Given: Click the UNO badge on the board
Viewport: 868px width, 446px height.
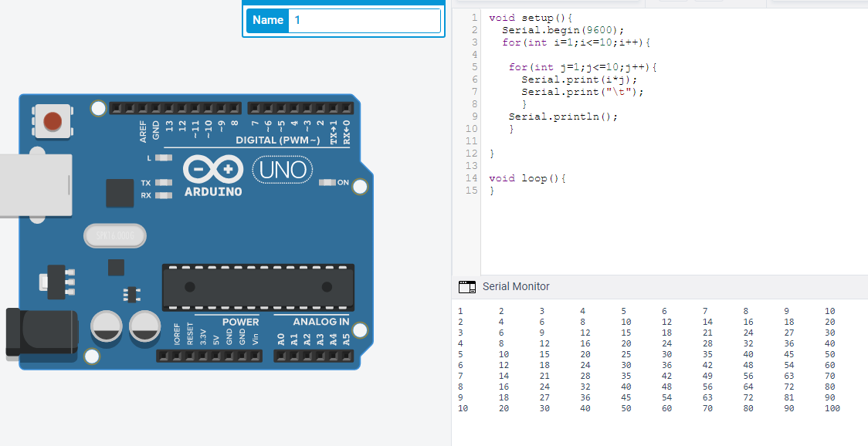Looking at the screenshot, I should (283, 171).
